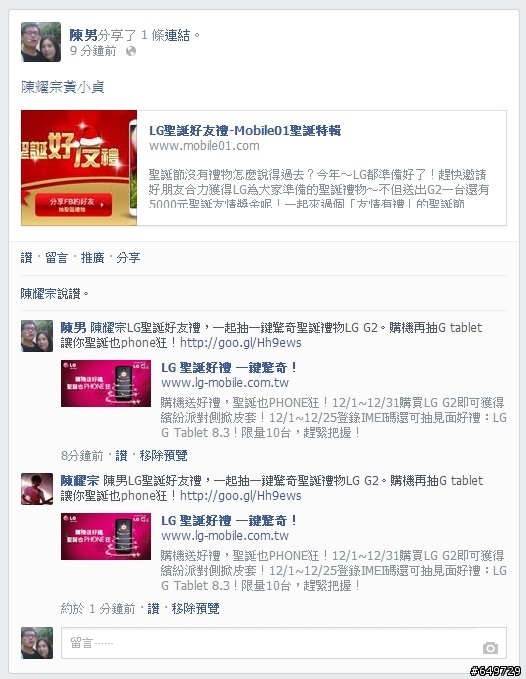Screen dimensions: 526x679
Task: Click 分享 to share the post
Action: [128, 258]
